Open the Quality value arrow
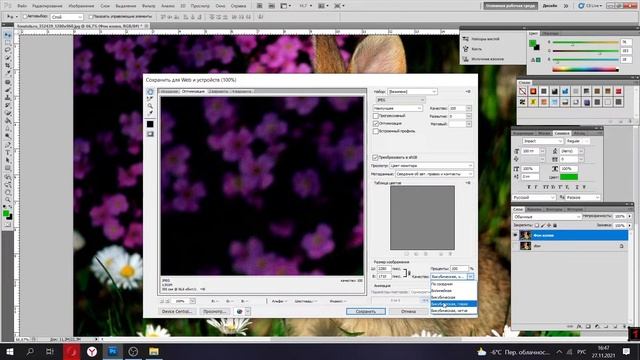 [469, 108]
